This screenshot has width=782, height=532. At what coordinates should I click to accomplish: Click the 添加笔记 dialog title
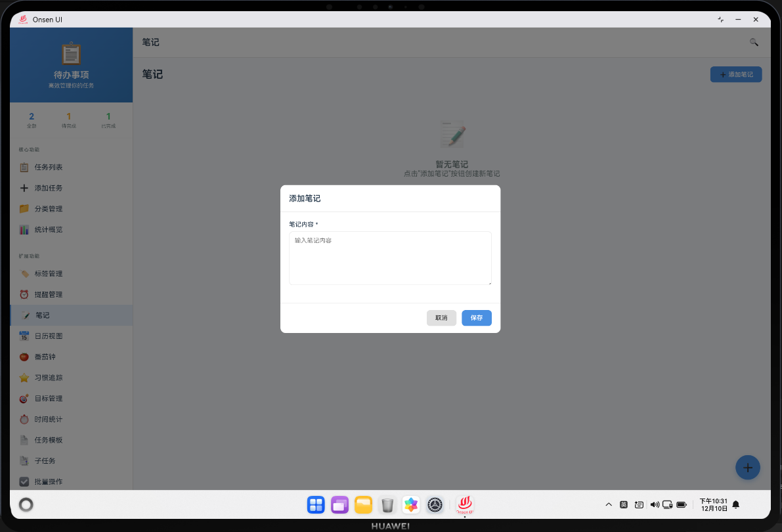tap(305, 198)
